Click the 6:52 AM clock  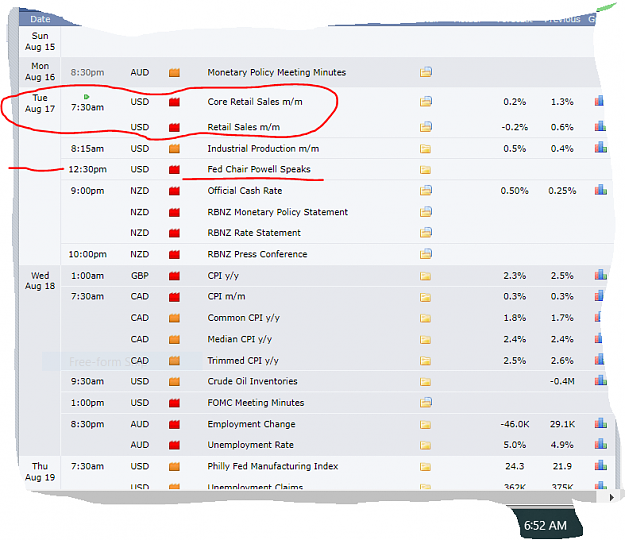545,526
